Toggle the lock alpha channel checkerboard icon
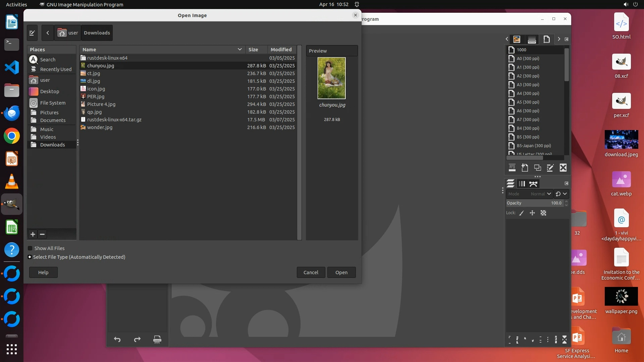Viewport: 644px width, 362px height. (x=543, y=213)
